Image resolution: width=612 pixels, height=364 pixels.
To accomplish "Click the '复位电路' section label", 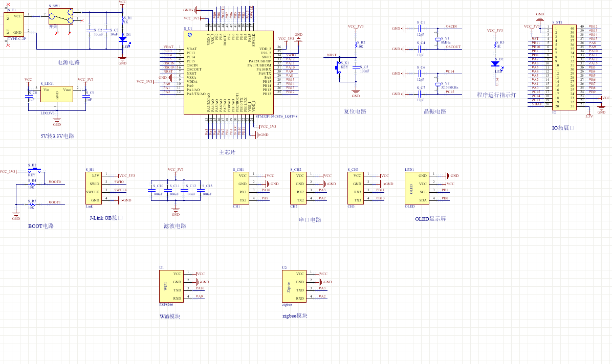I will coord(355,111).
